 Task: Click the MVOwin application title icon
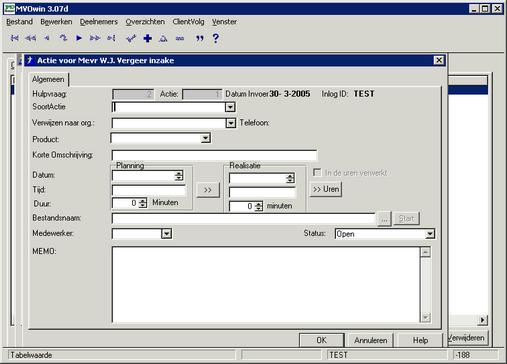(9, 8)
